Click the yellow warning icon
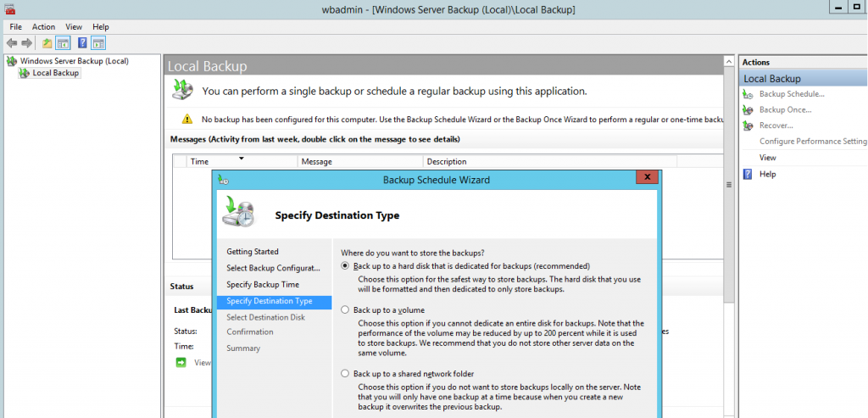The image size is (868, 418). click(x=187, y=119)
